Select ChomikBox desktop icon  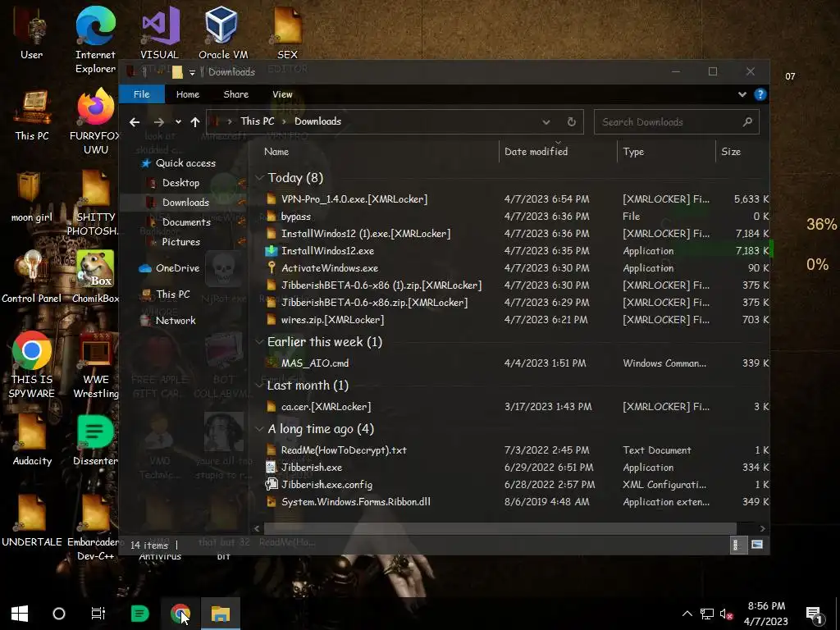(95, 277)
